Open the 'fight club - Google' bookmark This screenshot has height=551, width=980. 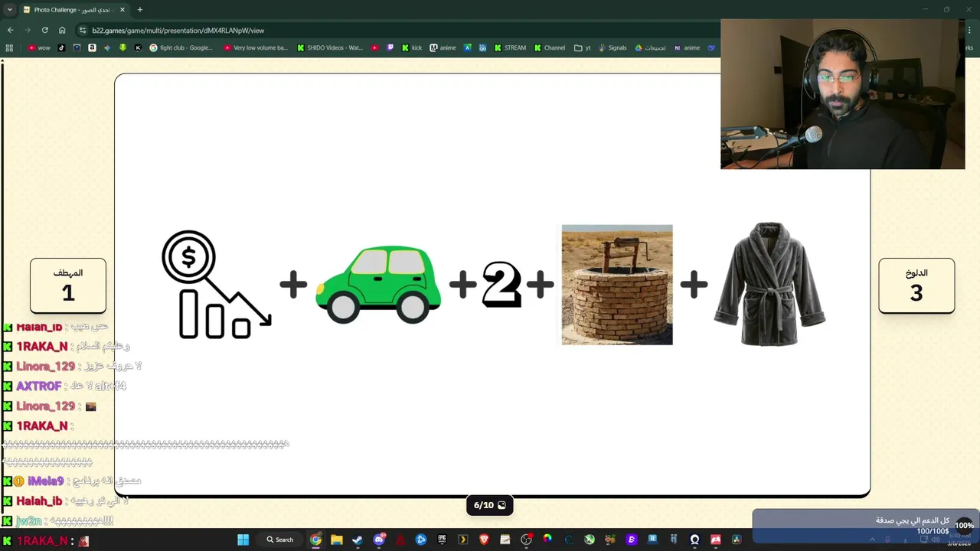click(181, 47)
